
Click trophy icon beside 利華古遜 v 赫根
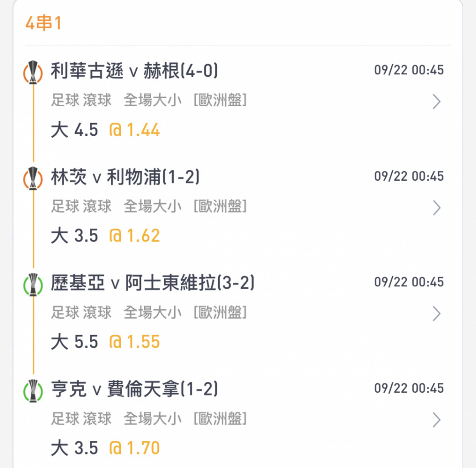coord(33,72)
